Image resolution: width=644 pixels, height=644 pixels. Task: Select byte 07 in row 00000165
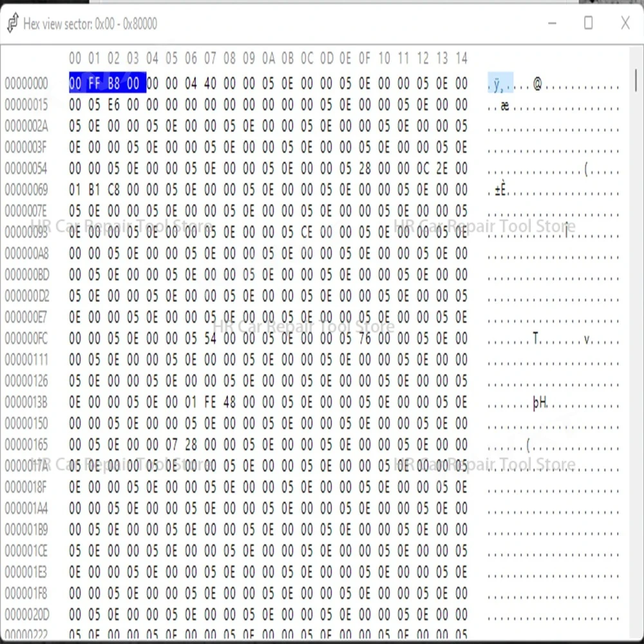point(172,445)
